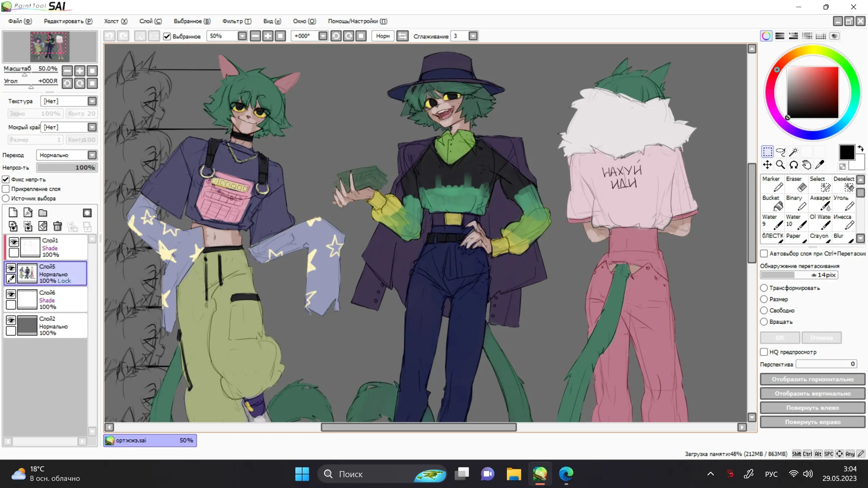Screen dimensions: 868x488
Task: Open the Фильтр menu
Action: 237,21
